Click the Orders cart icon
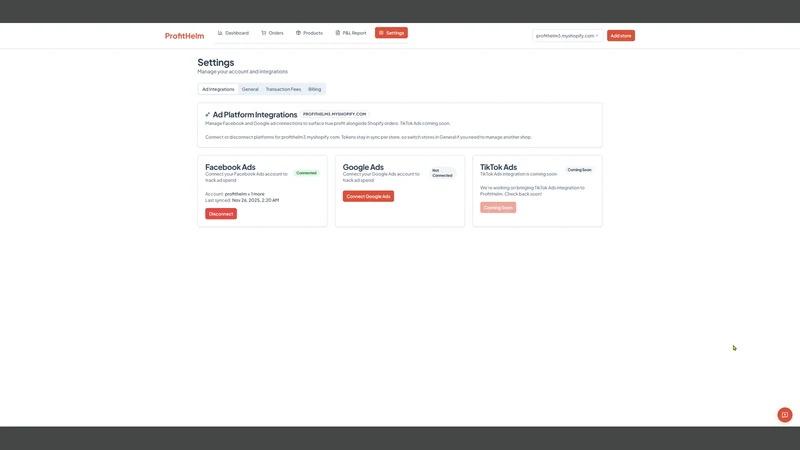 pos(264,33)
